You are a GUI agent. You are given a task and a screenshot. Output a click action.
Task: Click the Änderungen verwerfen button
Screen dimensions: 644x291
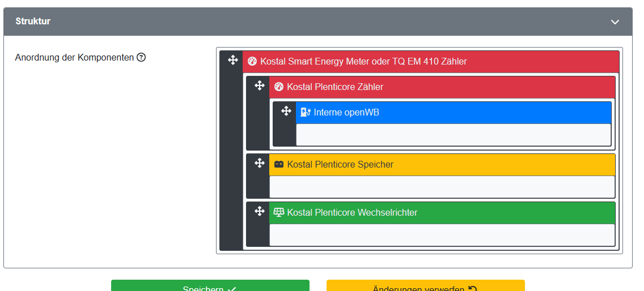tap(426, 286)
